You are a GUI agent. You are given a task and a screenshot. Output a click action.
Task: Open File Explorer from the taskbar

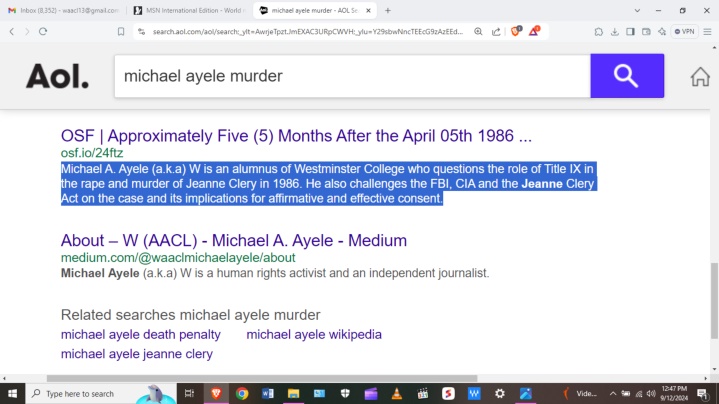[x=293, y=393]
